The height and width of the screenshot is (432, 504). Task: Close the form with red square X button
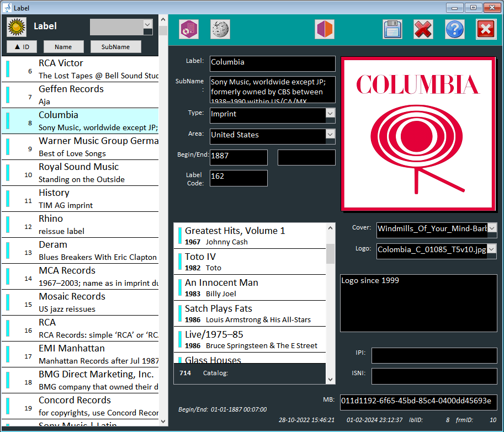[486, 29]
